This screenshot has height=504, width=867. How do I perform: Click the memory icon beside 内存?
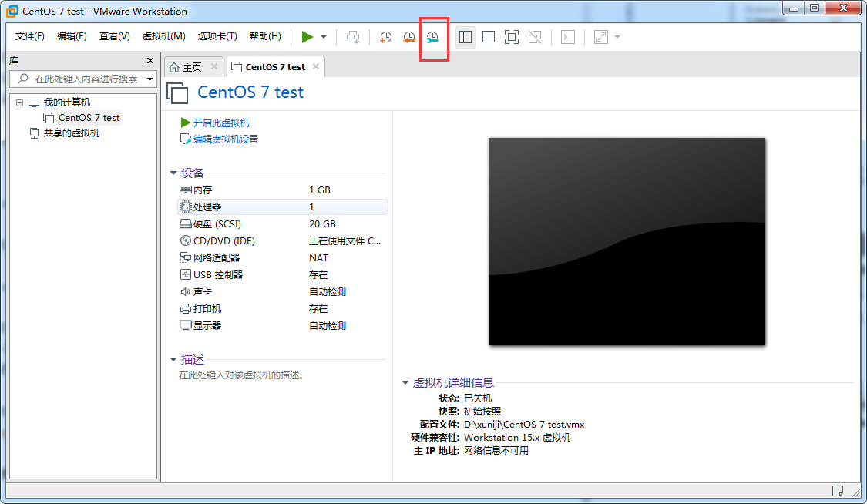[x=186, y=190]
